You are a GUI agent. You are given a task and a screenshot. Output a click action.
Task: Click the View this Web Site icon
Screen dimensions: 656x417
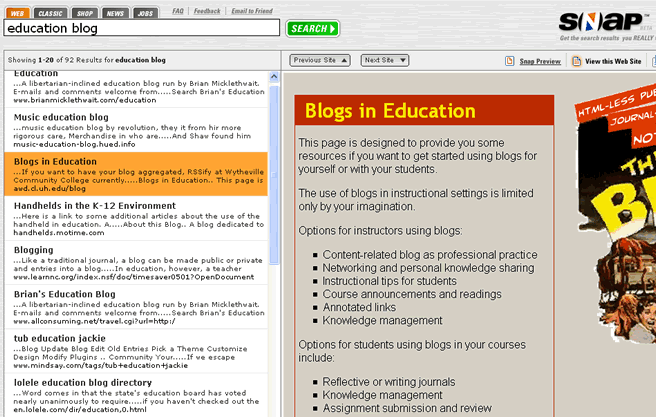[577, 61]
